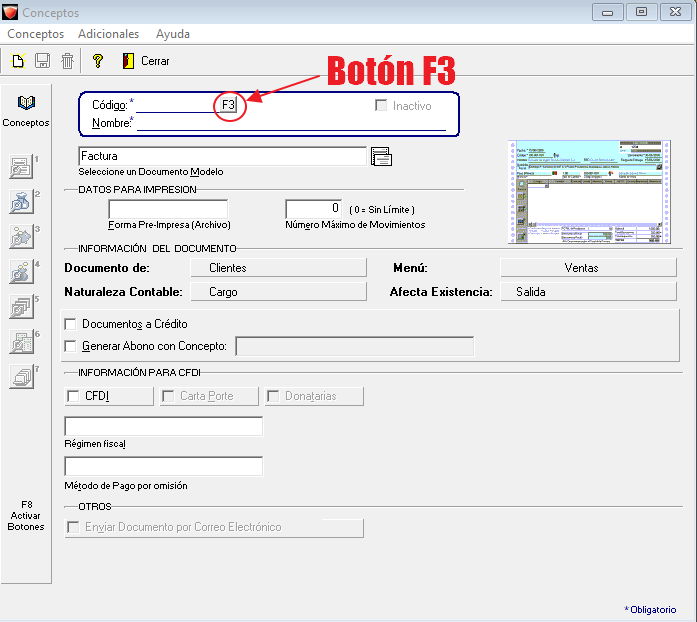Image resolution: width=697 pixels, height=622 pixels.
Task: Toggle the CFDI checkbox
Action: coord(73,396)
